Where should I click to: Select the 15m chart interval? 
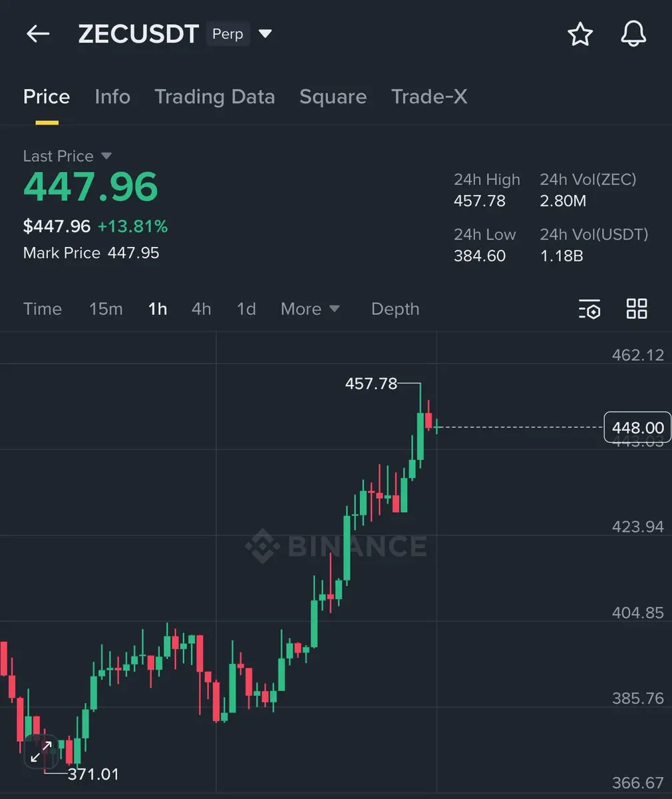pos(106,309)
